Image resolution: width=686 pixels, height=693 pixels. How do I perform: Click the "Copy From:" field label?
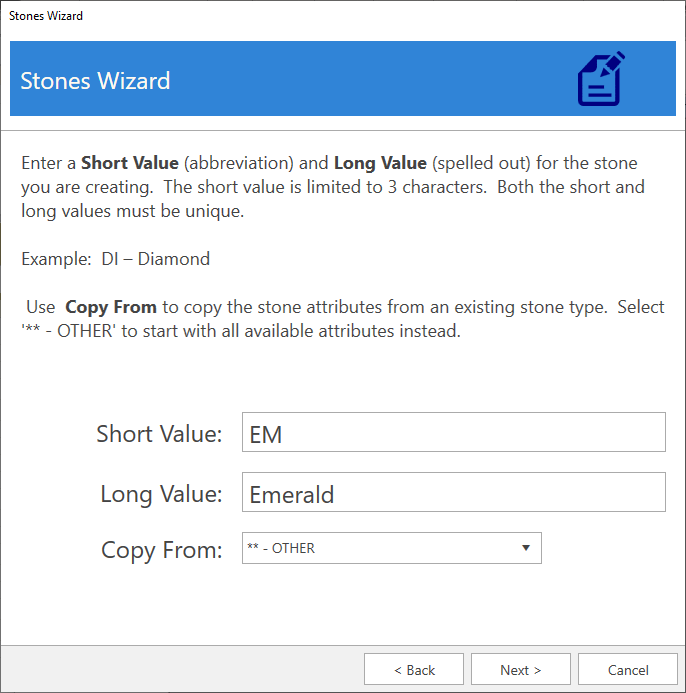click(162, 550)
